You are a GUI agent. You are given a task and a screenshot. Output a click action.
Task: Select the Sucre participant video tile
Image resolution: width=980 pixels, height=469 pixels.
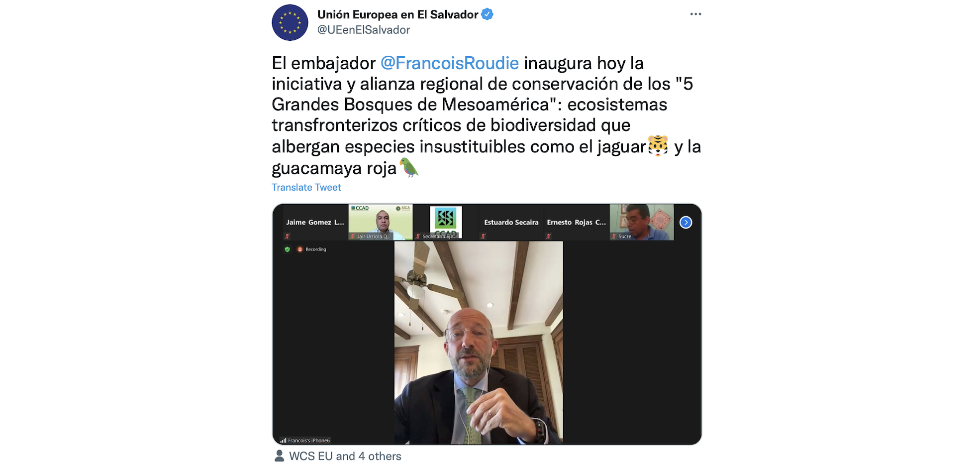pos(642,222)
